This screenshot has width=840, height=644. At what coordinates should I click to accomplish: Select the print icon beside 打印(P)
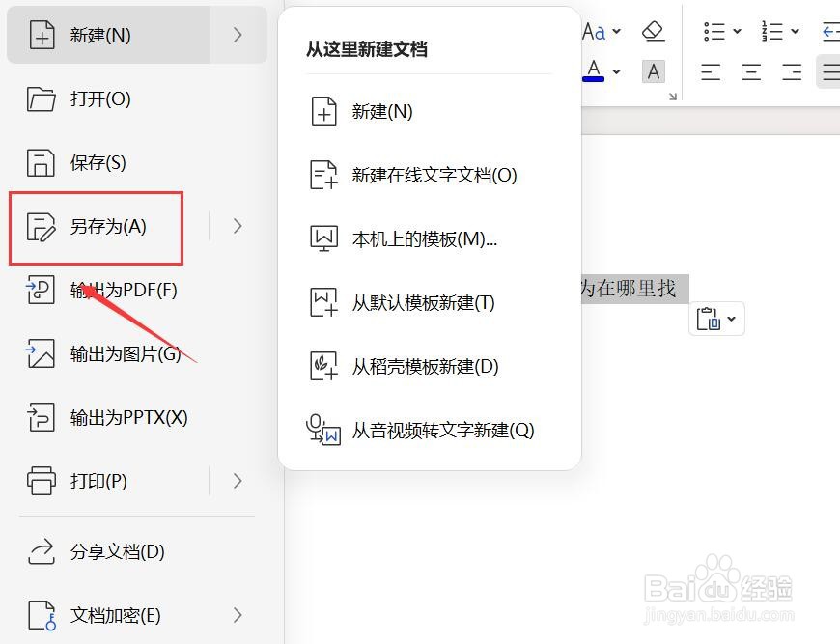(40, 481)
